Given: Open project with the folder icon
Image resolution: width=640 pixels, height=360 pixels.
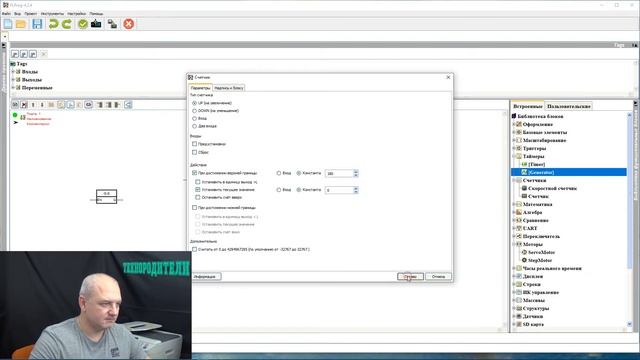Looking at the screenshot, I should click(x=21, y=24).
